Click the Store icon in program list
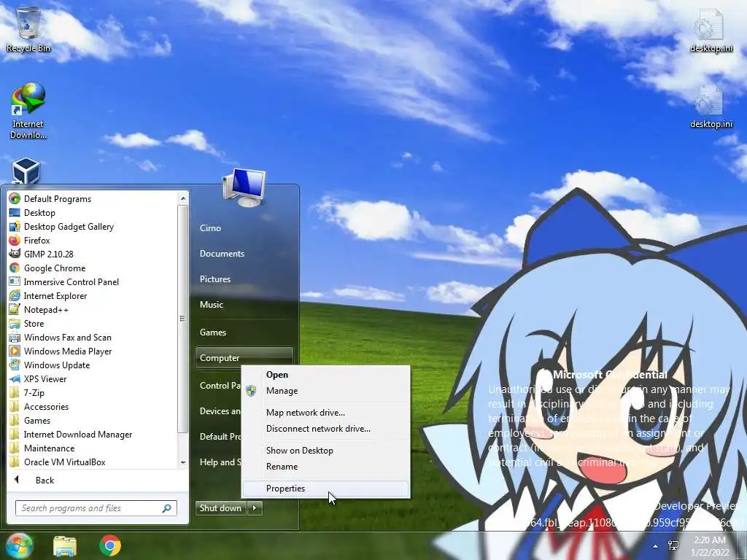The height and width of the screenshot is (560, 747). coord(15,323)
